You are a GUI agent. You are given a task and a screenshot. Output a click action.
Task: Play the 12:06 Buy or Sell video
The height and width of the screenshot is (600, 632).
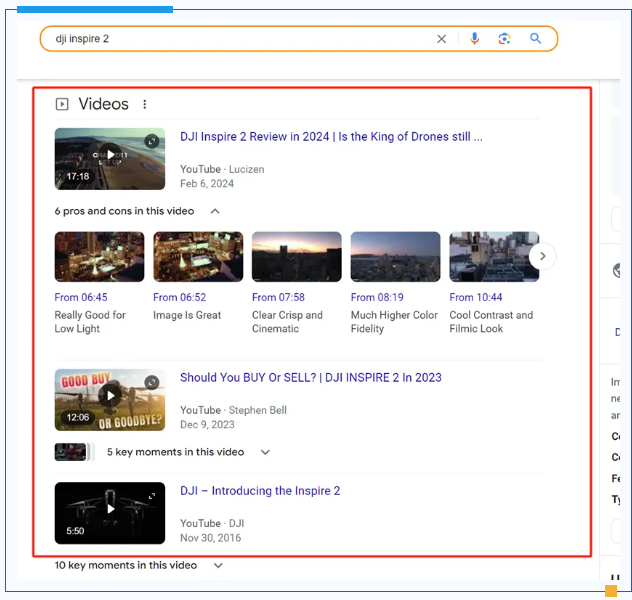coord(110,400)
